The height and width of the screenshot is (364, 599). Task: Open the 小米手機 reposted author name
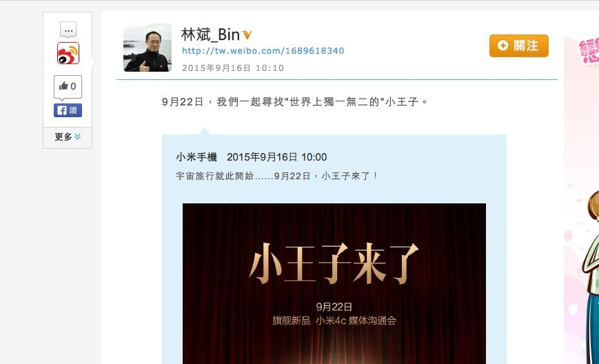point(196,157)
